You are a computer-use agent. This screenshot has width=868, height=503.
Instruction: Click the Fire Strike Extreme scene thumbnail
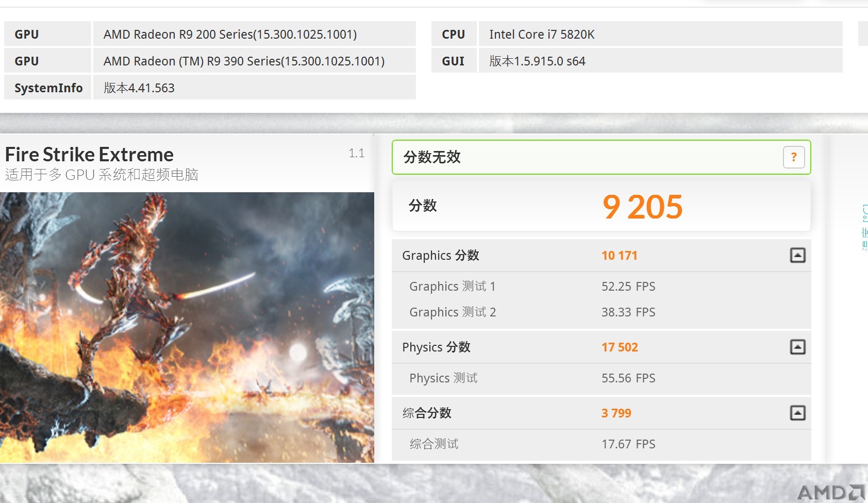(187, 327)
